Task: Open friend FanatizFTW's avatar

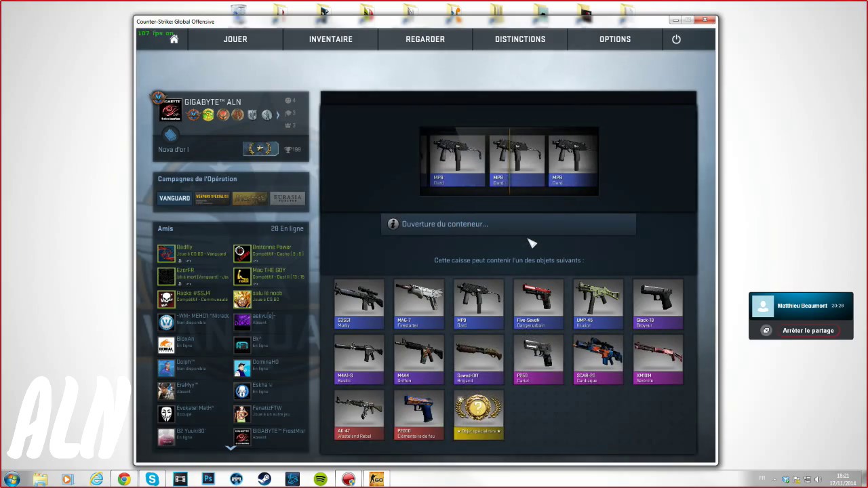Action: tap(242, 415)
